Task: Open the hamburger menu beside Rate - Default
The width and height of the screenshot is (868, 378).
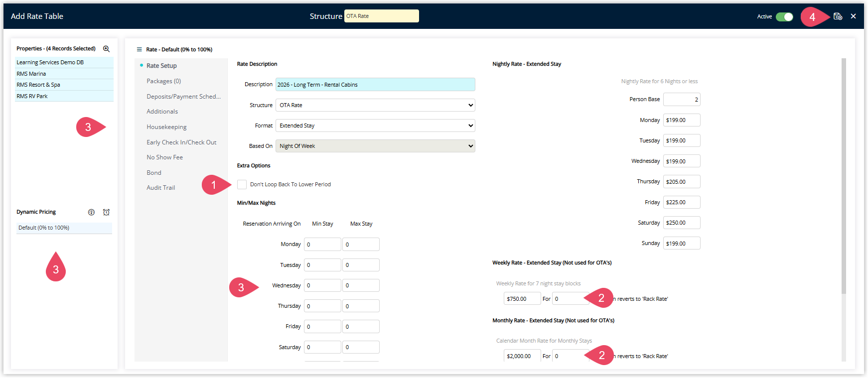Action: (140, 49)
